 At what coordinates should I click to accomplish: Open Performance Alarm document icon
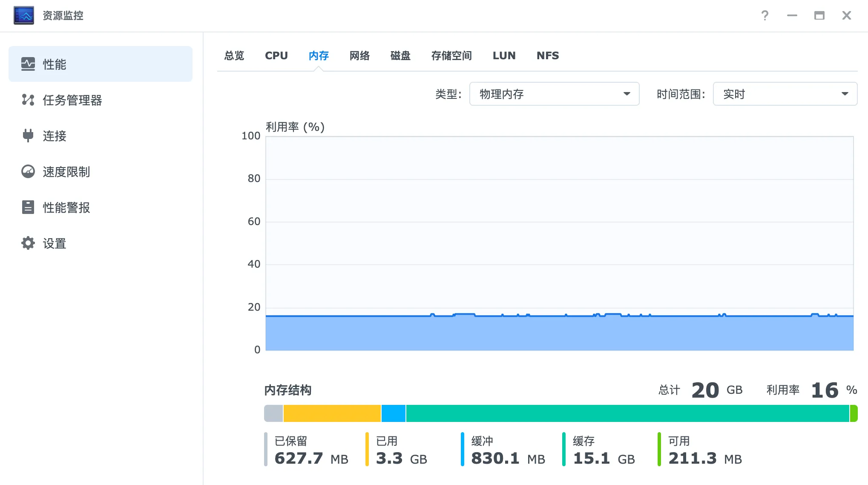click(28, 207)
